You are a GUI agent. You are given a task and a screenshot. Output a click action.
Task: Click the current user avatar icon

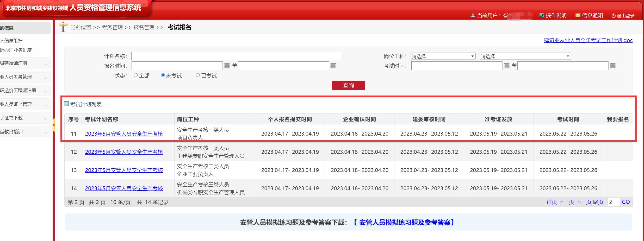(x=472, y=15)
